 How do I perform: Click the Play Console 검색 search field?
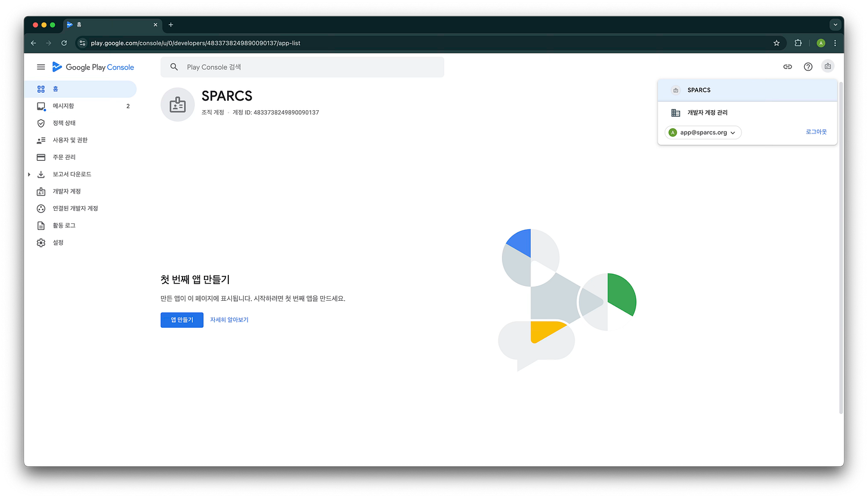(x=302, y=67)
